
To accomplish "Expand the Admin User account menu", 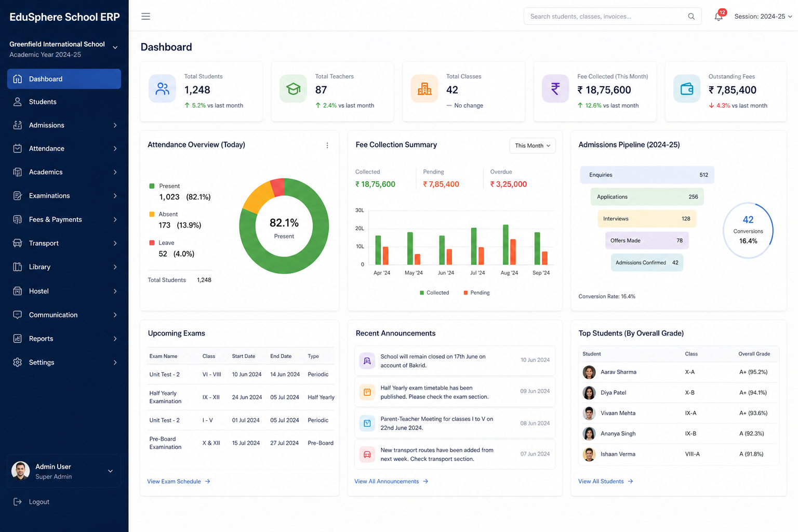I will 110,471.
